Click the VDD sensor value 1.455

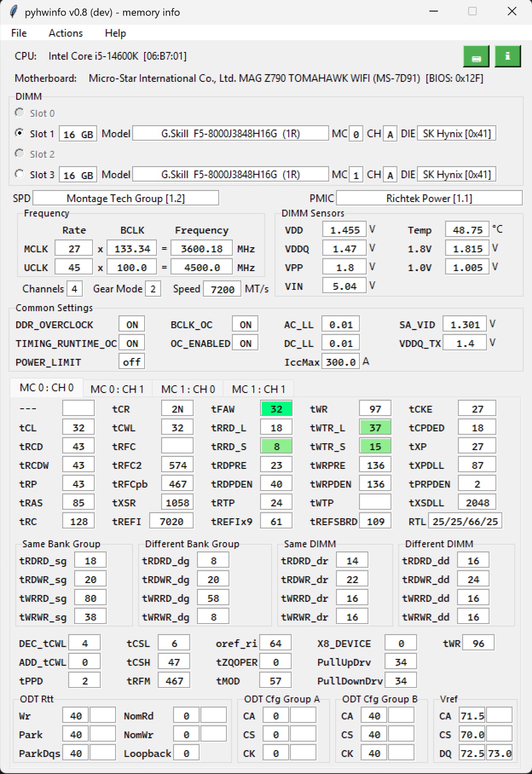coord(344,230)
